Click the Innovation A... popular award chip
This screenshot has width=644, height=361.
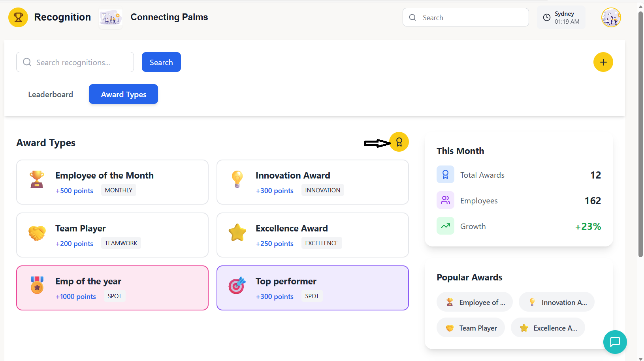click(556, 302)
